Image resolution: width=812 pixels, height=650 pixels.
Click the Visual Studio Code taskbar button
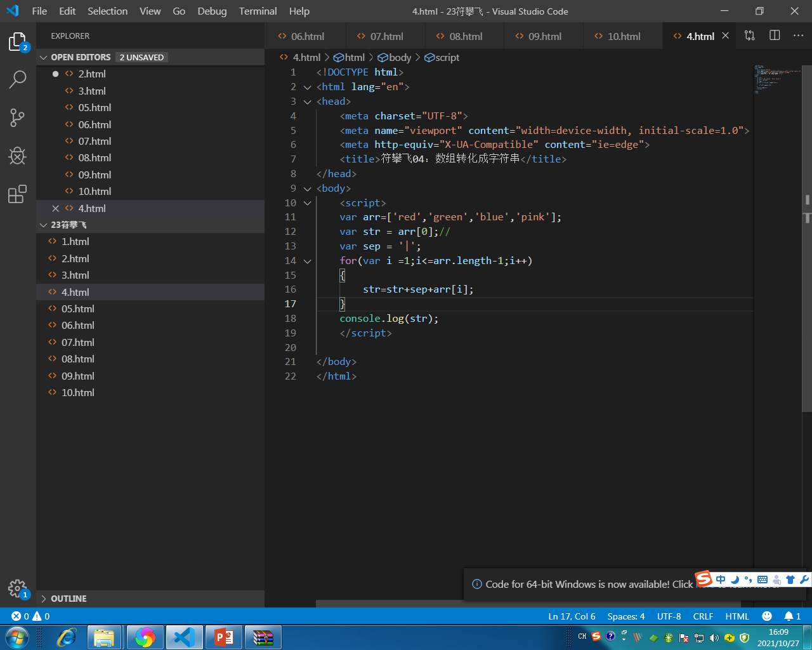point(184,637)
